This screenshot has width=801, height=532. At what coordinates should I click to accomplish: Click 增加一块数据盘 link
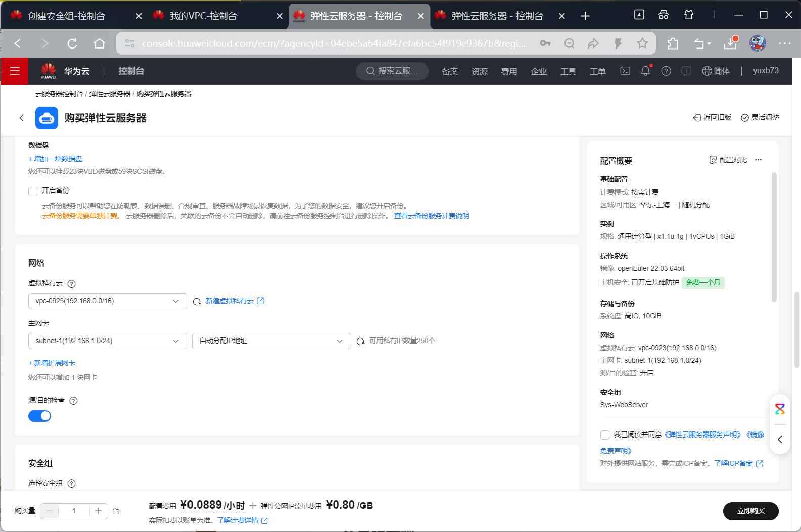55,159
